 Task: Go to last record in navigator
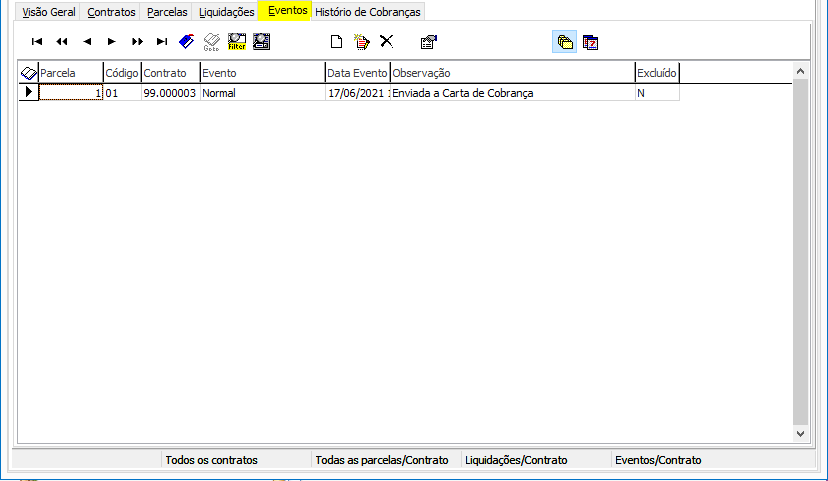(162, 42)
